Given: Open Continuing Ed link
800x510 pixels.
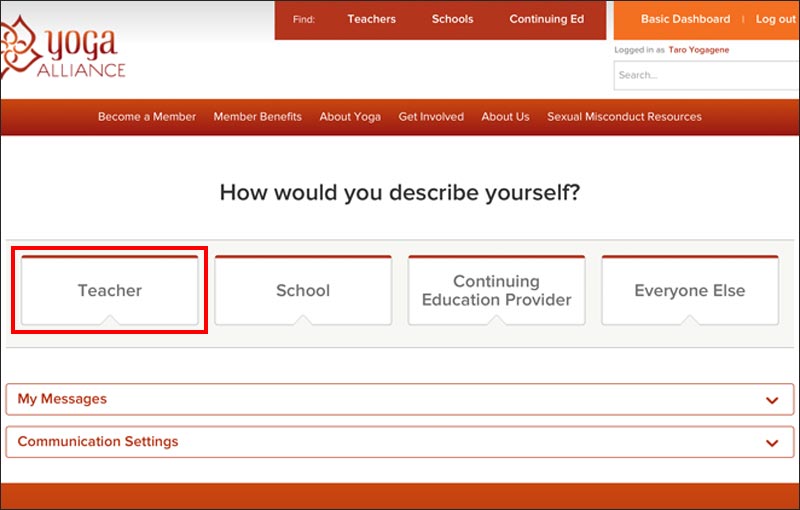Looking at the screenshot, I should [546, 19].
